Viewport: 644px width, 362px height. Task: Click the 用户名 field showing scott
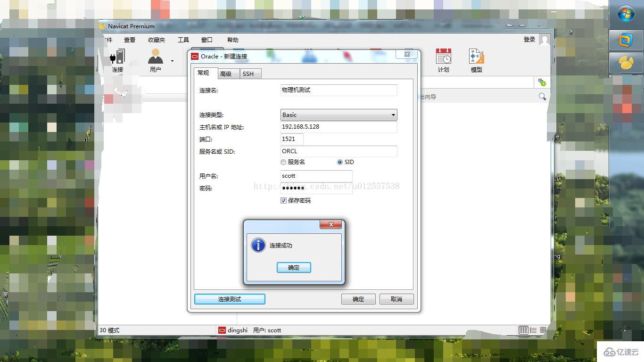pos(316,176)
